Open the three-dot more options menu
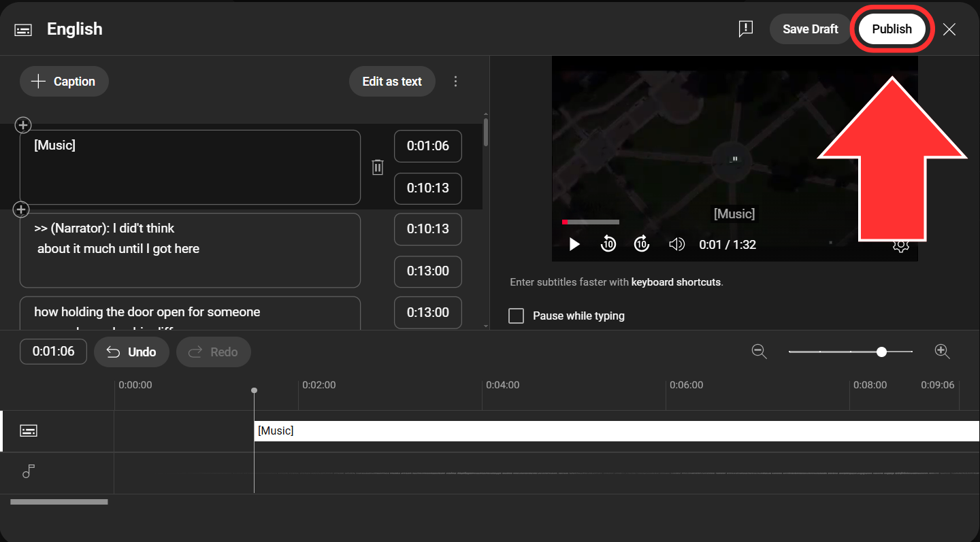980x542 pixels. point(455,82)
